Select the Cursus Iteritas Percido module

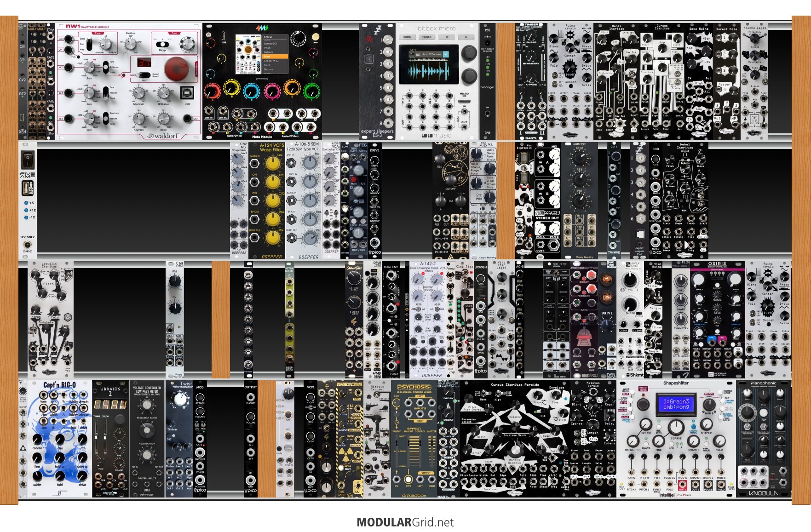coord(515,439)
